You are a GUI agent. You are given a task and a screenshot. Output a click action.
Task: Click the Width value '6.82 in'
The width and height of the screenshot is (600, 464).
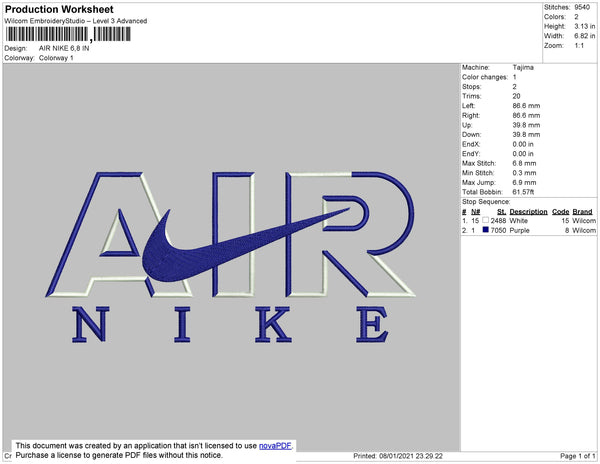click(x=584, y=36)
